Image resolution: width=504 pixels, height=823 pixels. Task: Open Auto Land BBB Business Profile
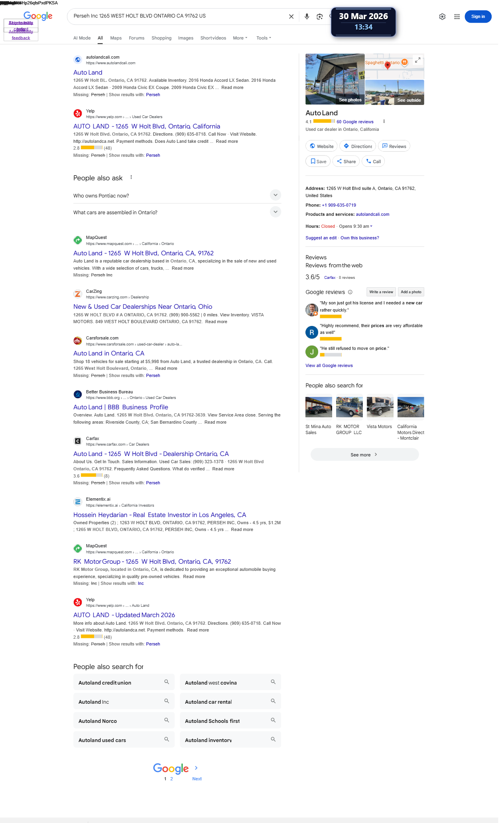click(121, 407)
